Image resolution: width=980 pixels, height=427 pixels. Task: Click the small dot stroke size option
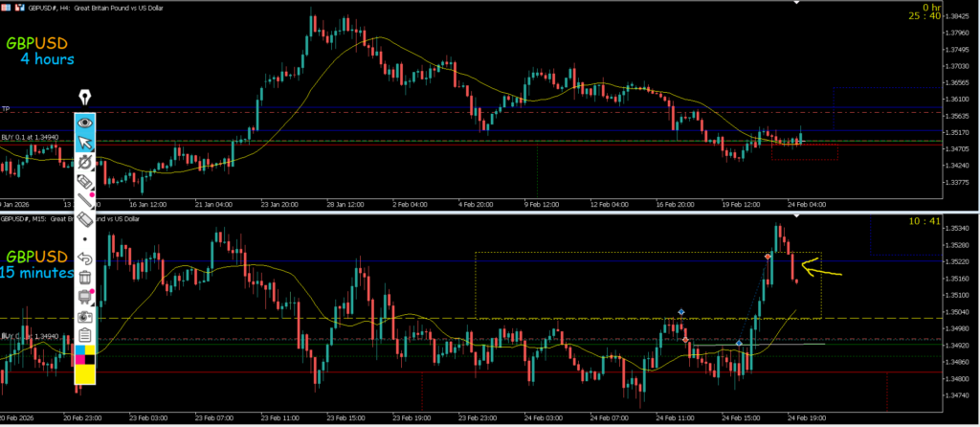(x=85, y=238)
